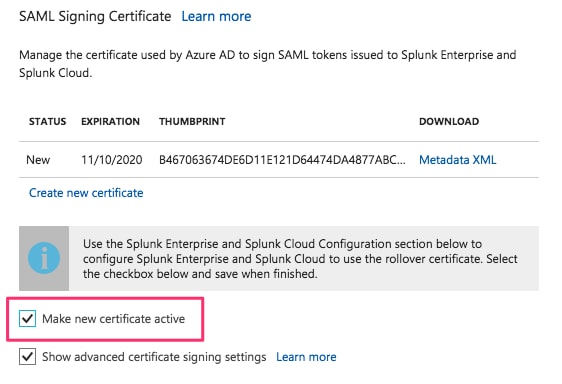The height and width of the screenshot is (384, 562).
Task: Click the DOWNLOAD column header
Action: pos(449,122)
